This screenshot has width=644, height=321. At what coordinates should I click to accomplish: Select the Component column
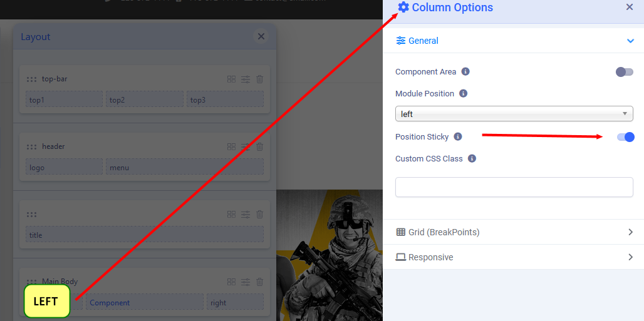(x=145, y=302)
